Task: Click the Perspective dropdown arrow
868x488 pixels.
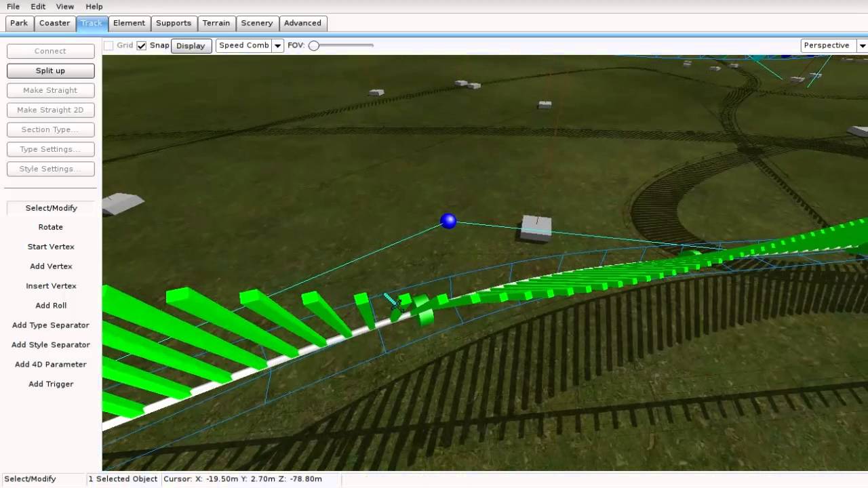Action: 863,45
